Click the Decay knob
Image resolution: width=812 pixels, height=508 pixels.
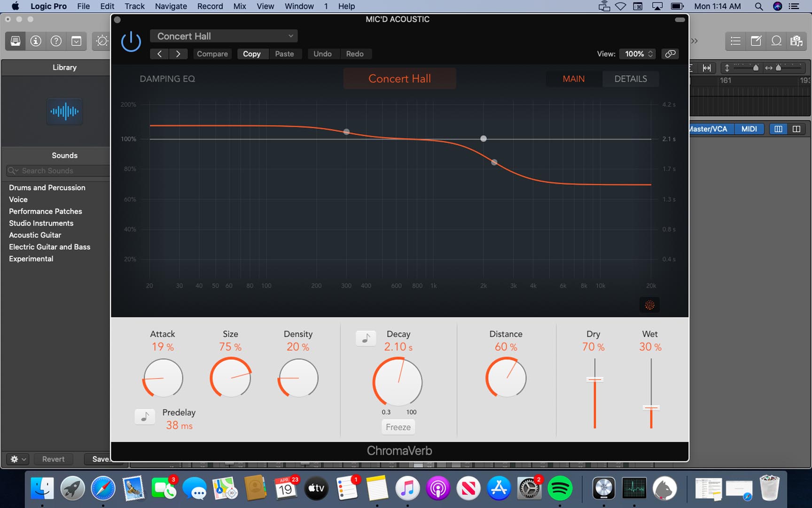[x=398, y=382]
